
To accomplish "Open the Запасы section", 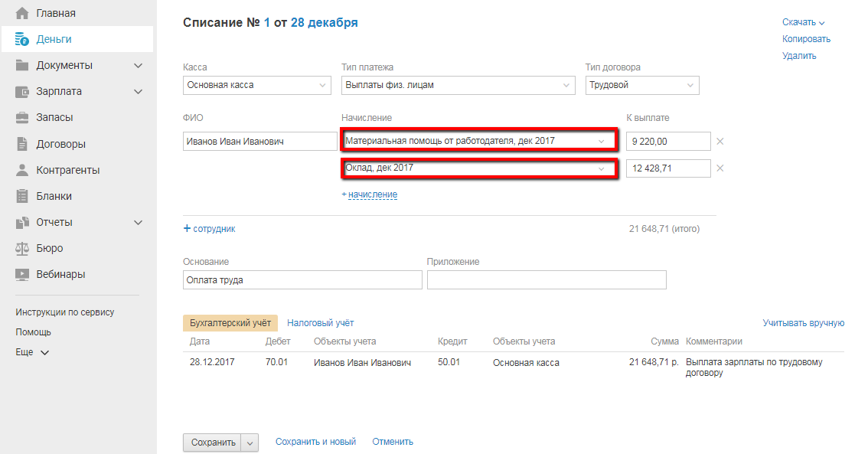I will click(x=55, y=117).
